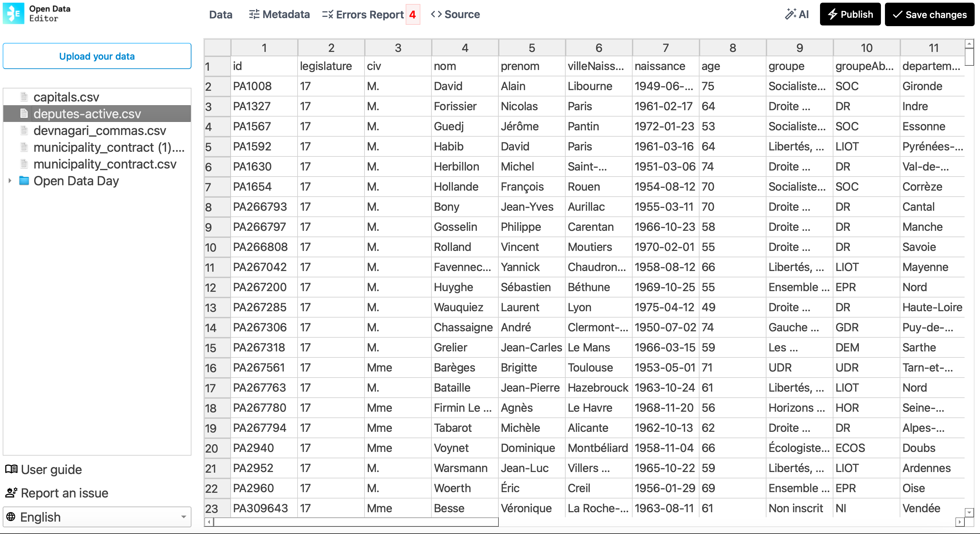980x534 pixels.
Task: Click the cell with nom Hollande
Action: pos(465,187)
